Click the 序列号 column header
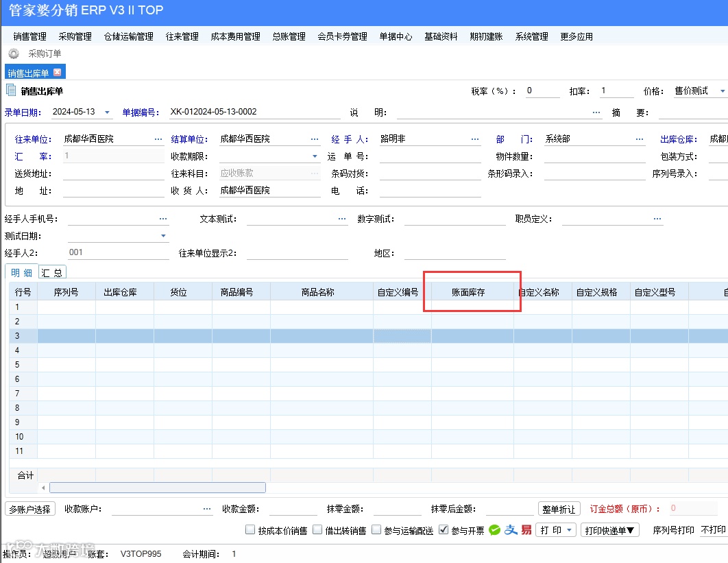728x563 pixels. (x=66, y=292)
